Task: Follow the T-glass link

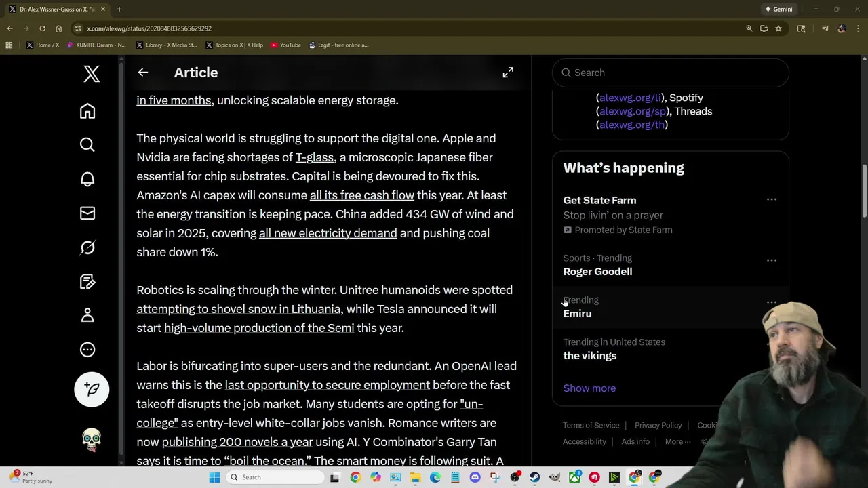Action: (x=315, y=157)
